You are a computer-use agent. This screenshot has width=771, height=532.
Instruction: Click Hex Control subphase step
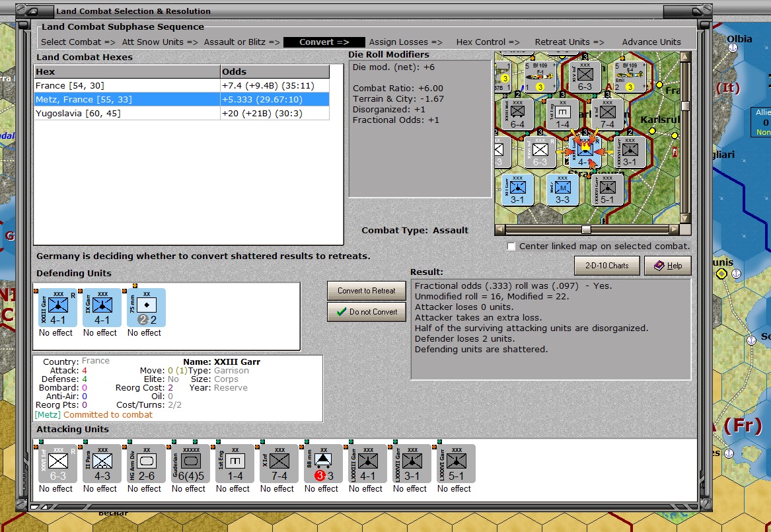pos(488,42)
